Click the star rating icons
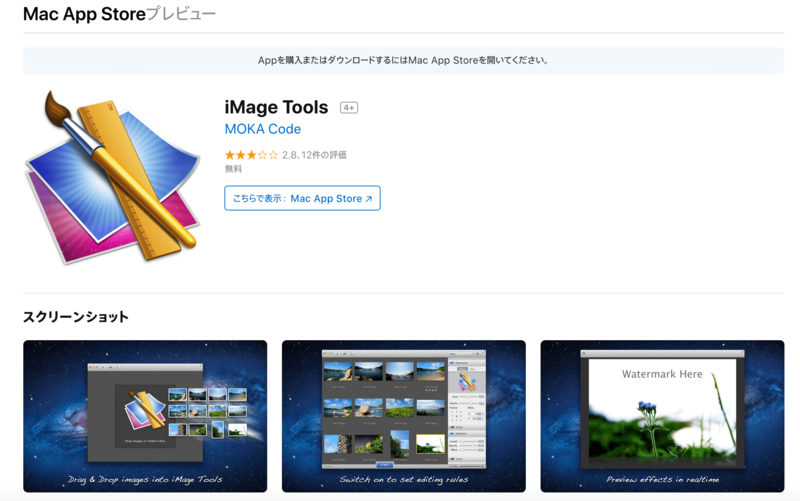800x501 pixels. (x=252, y=155)
